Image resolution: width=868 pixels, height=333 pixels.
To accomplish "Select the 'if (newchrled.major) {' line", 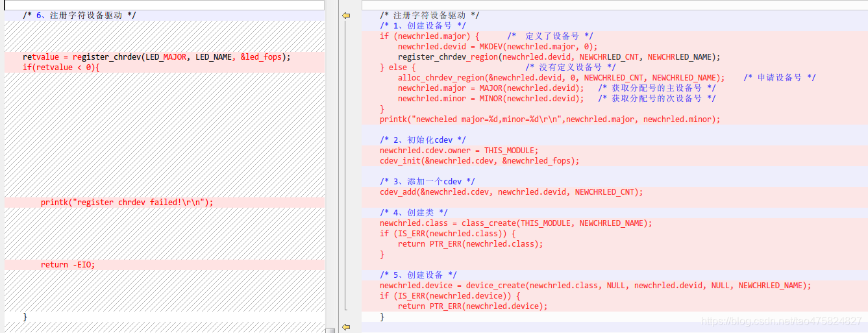I will (429, 36).
